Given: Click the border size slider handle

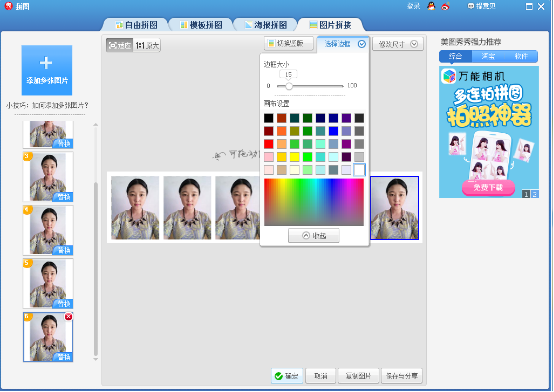Looking at the screenshot, I should (x=289, y=86).
